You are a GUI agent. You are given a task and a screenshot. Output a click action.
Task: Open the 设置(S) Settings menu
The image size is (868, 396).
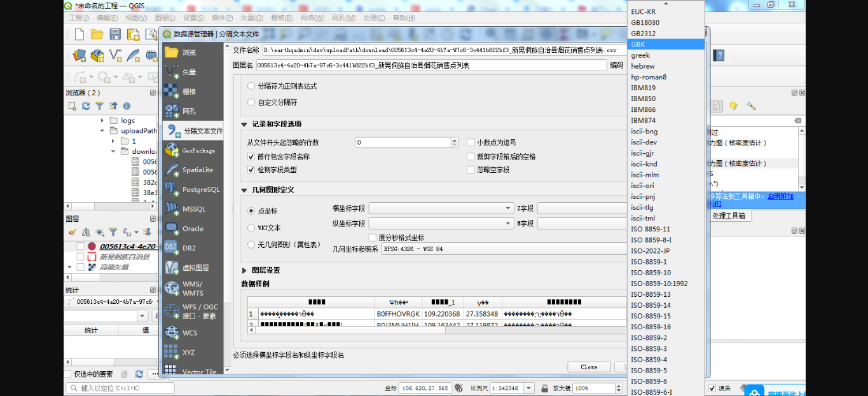194,18
